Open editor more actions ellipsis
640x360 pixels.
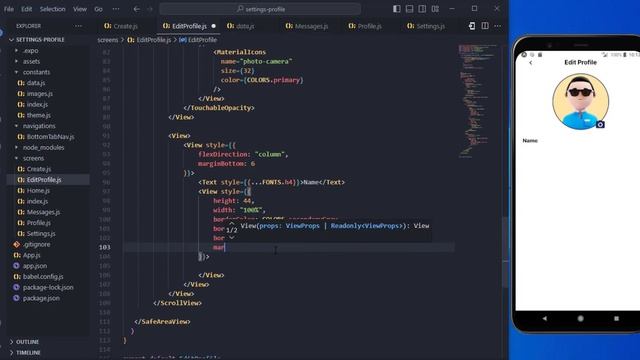pyautogui.click(x=498, y=26)
